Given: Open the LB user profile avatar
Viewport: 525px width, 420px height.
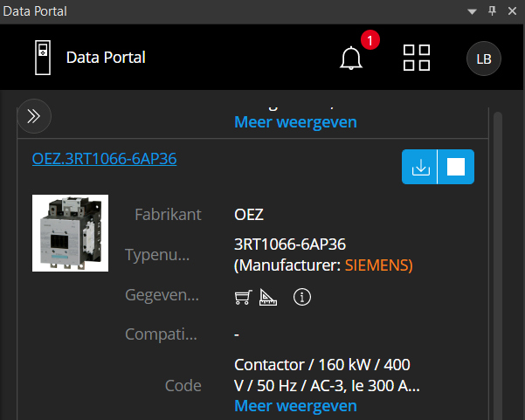Looking at the screenshot, I should [x=483, y=59].
